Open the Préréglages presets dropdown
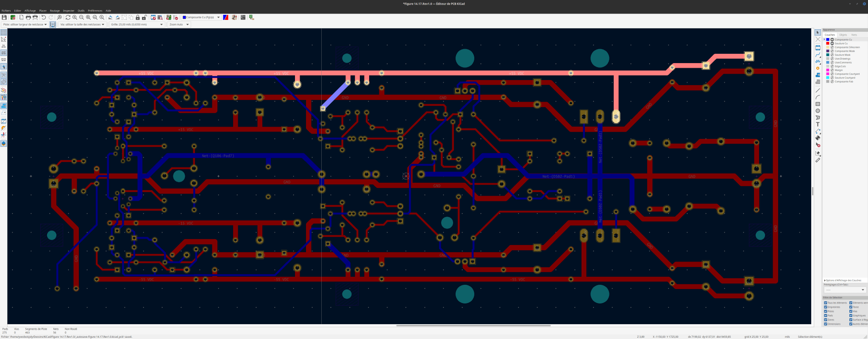Screen dimensions: 868x339 pyautogui.click(x=844, y=290)
